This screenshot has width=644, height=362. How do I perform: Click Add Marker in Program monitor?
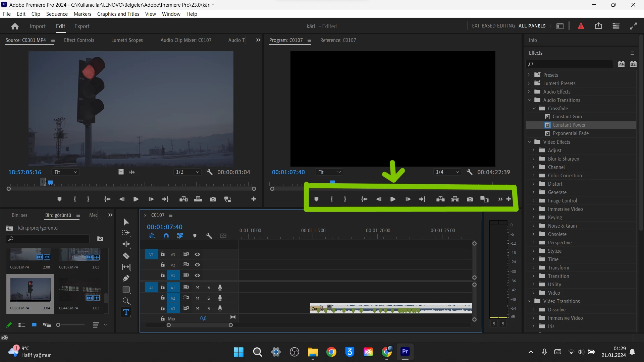click(316, 199)
